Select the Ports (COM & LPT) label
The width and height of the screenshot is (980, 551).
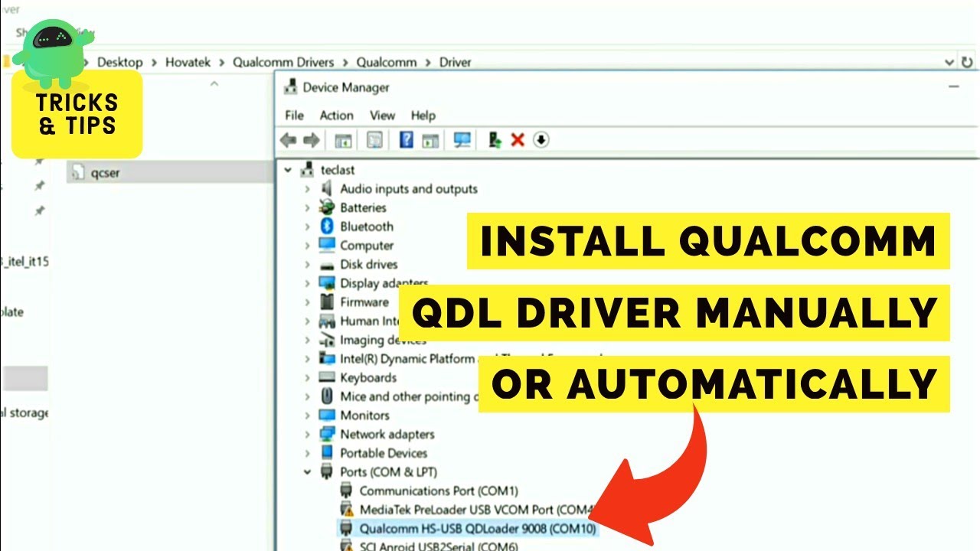tap(389, 472)
